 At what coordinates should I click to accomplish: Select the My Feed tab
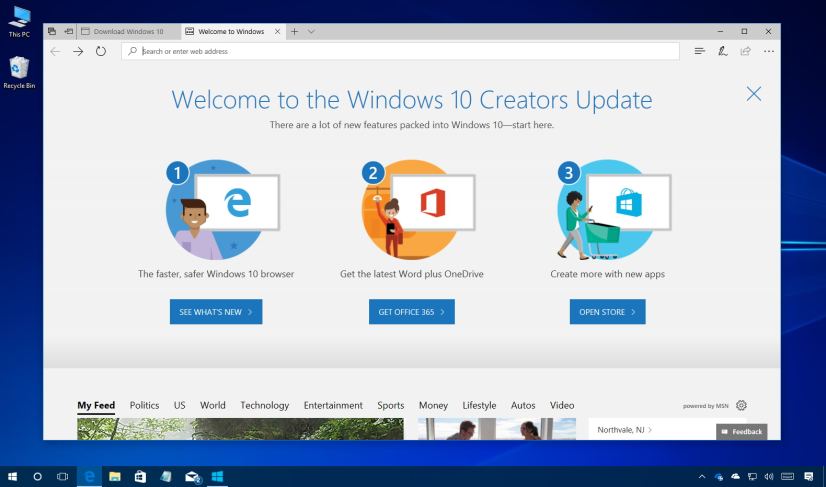pos(96,405)
